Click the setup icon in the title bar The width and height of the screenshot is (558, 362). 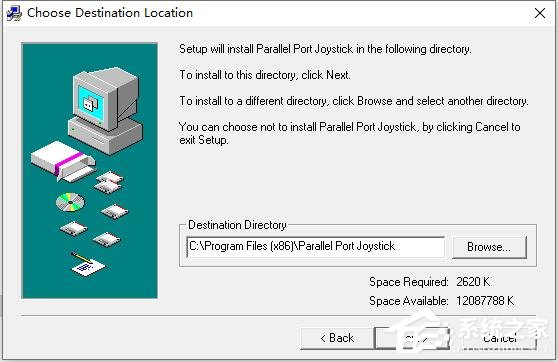pos(14,13)
